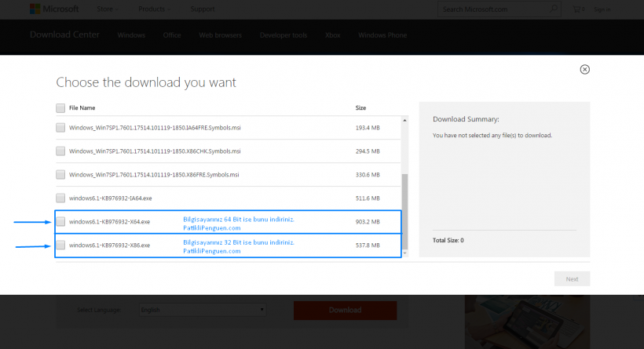Click the red Download button

click(345, 310)
